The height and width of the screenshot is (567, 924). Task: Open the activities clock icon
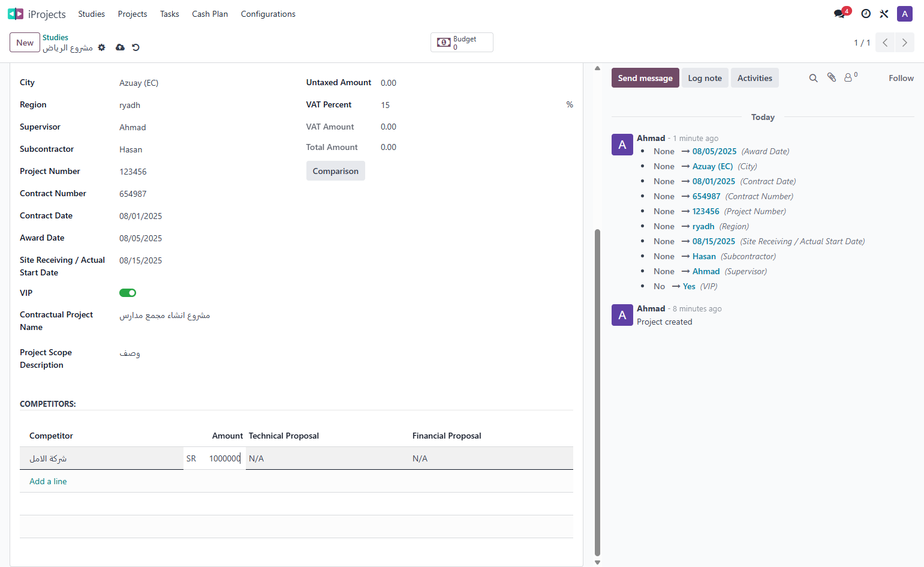(x=866, y=14)
